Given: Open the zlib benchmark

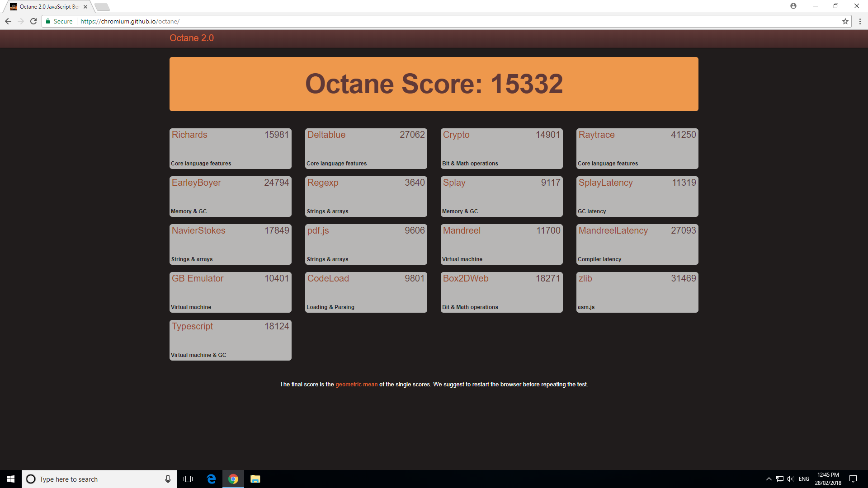Looking at the screenshot, I should tap(585, 278).
